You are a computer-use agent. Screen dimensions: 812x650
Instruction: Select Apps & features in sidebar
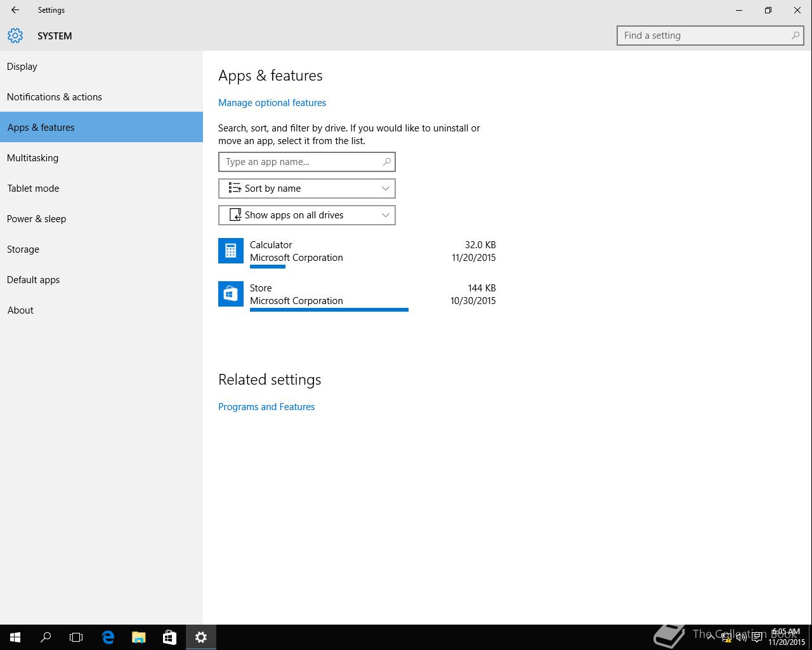point(101,127)
